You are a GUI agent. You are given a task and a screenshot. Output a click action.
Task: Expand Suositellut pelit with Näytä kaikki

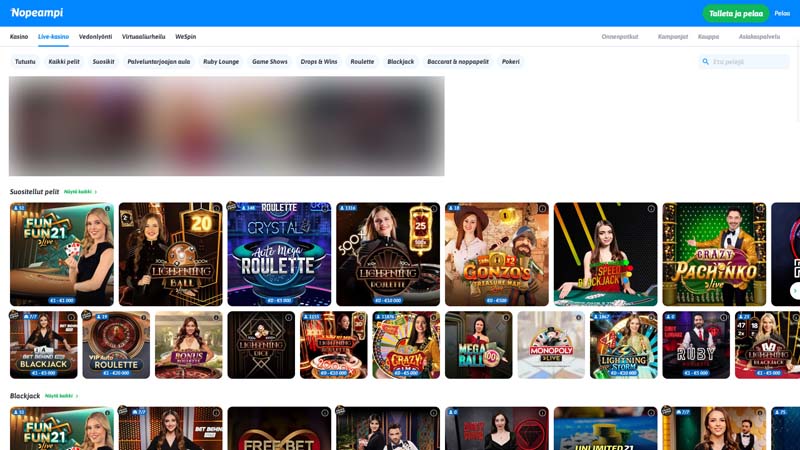[80, 192]
